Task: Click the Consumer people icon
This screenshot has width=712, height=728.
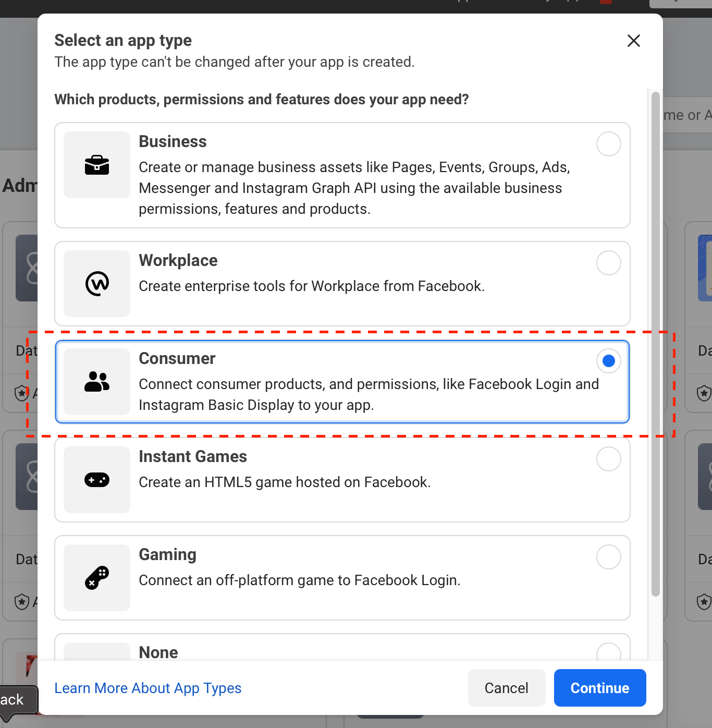Action: (96, 382)
